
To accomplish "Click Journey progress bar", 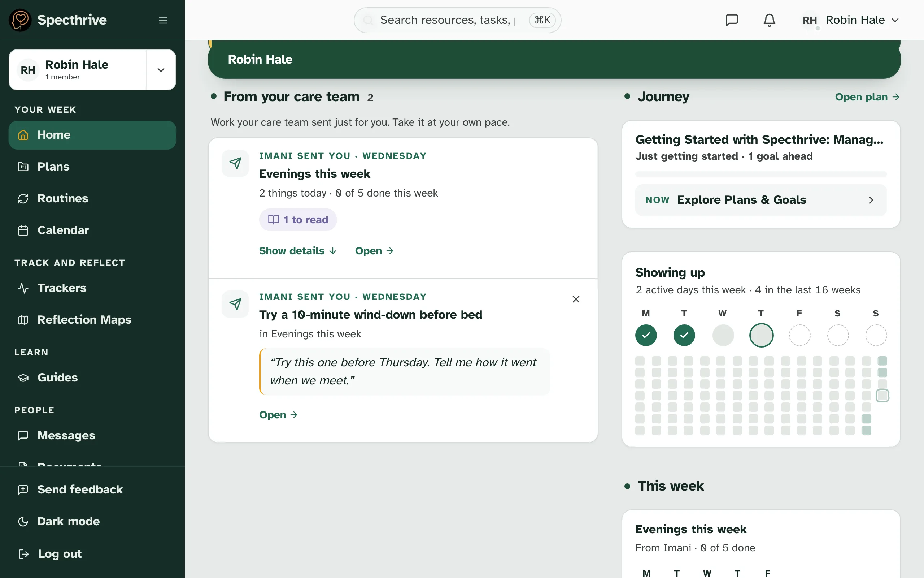I will click(760, 174).
